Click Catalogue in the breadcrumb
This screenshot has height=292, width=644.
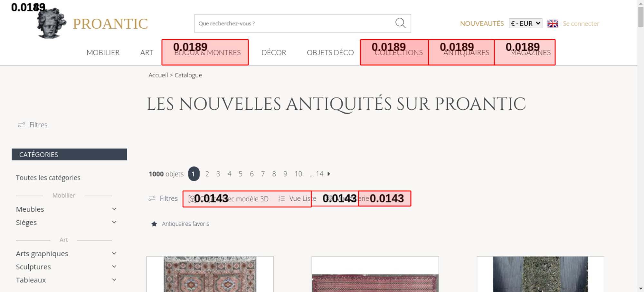pos(188,75)
